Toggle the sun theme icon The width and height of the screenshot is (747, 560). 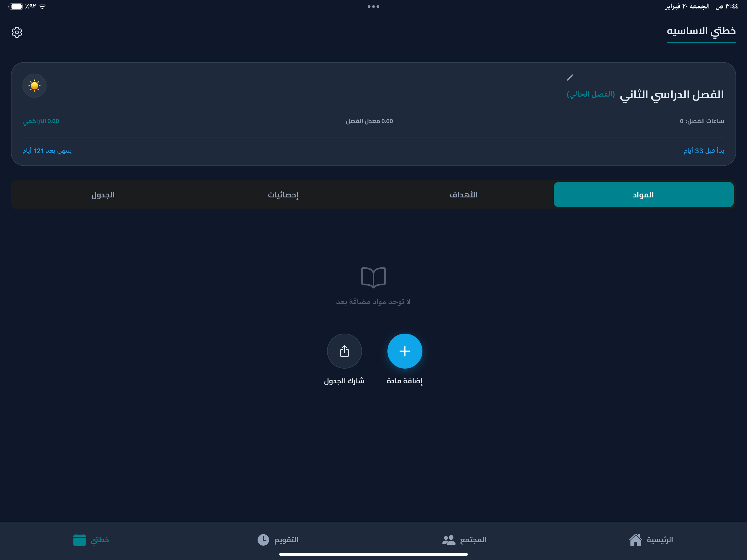coord(34,86)
